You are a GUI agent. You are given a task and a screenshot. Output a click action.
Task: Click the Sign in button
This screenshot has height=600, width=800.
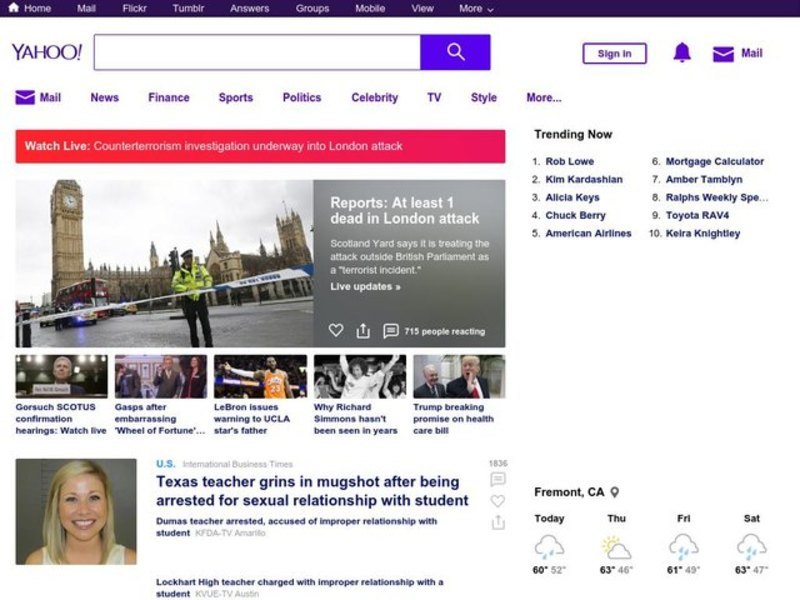coord(614,54)
